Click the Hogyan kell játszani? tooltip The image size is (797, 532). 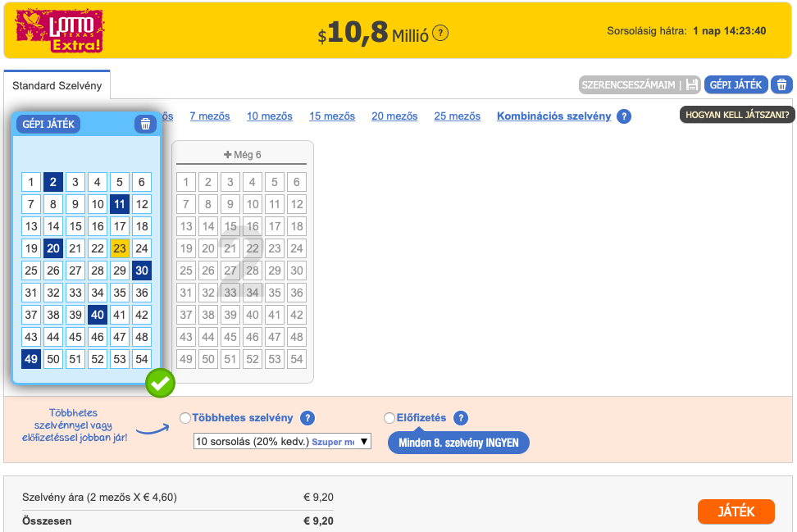click(x=736, y=115)
